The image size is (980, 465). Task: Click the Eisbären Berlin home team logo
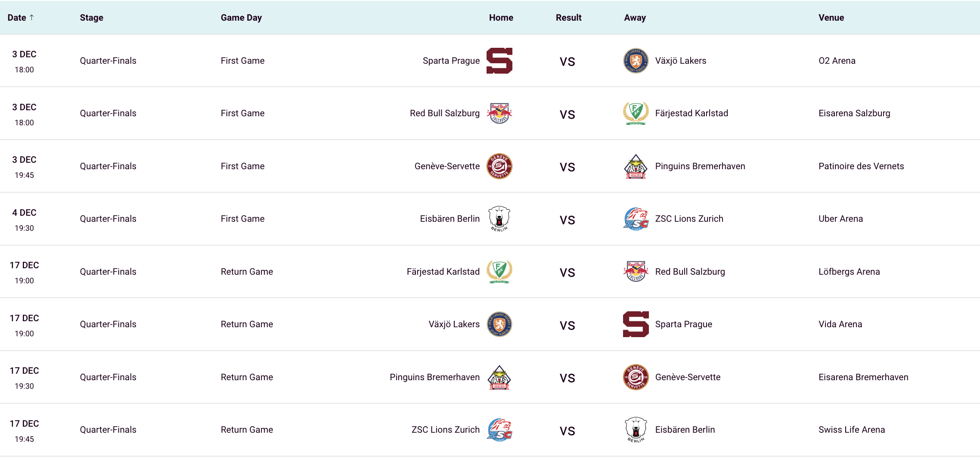tap(499, 219)
